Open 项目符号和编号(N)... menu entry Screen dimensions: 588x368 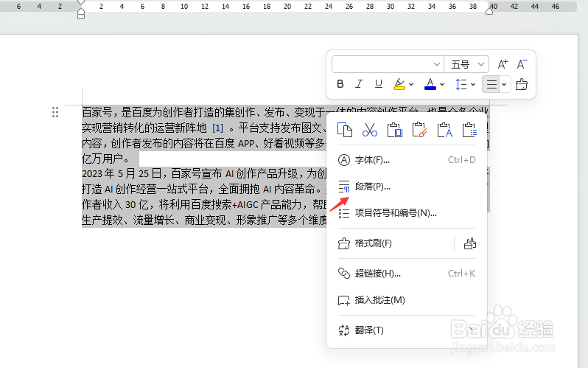(x=407, y=213)
